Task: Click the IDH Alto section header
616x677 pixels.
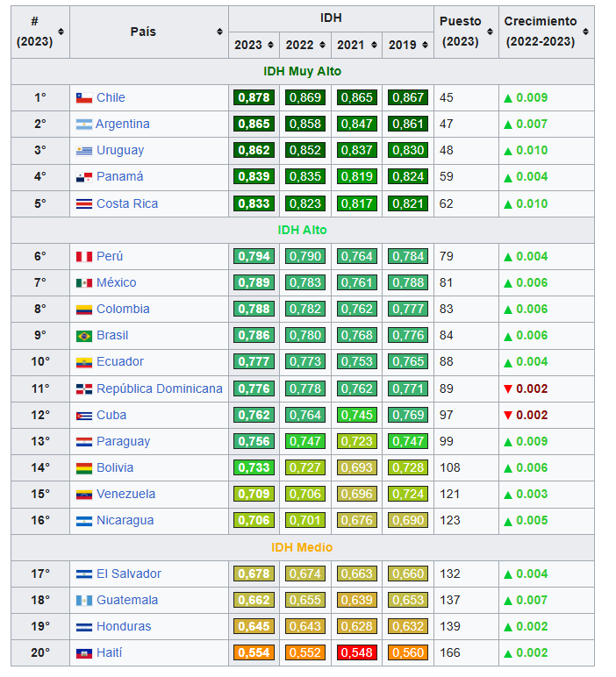Action: [x=303, y=231]
